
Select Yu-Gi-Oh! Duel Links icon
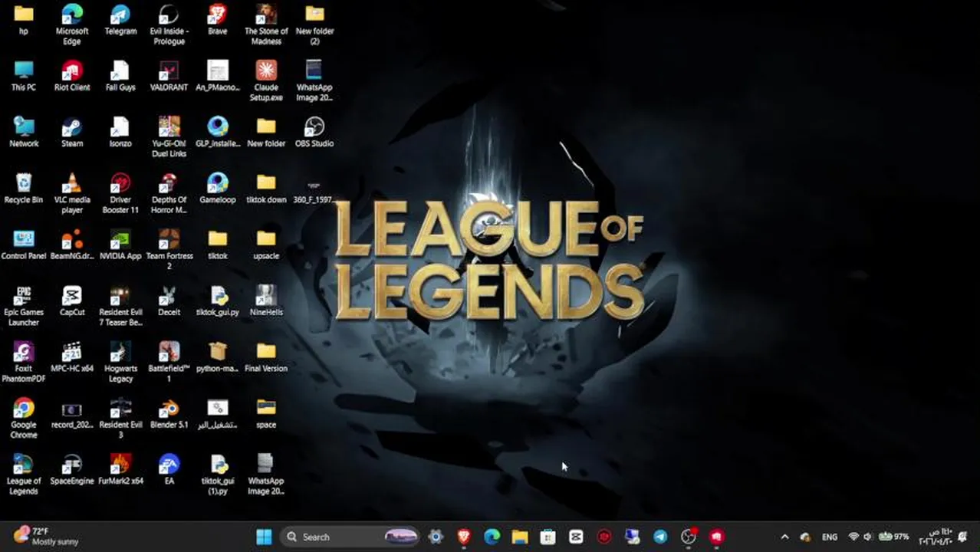click(169, 136)
